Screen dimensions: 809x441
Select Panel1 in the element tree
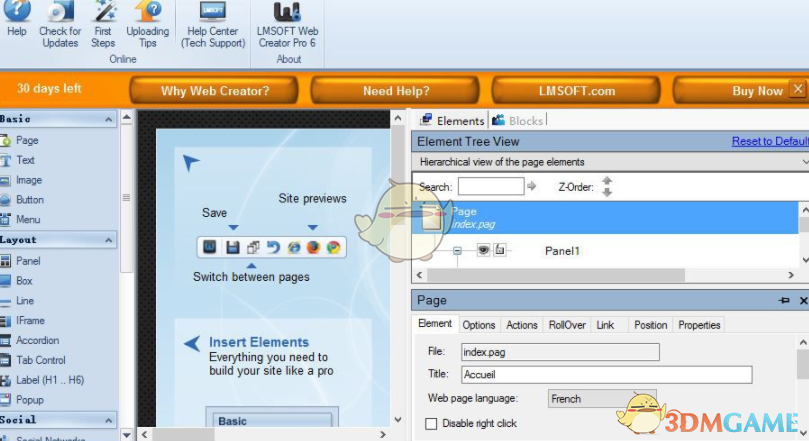click(x=562, y=251)
